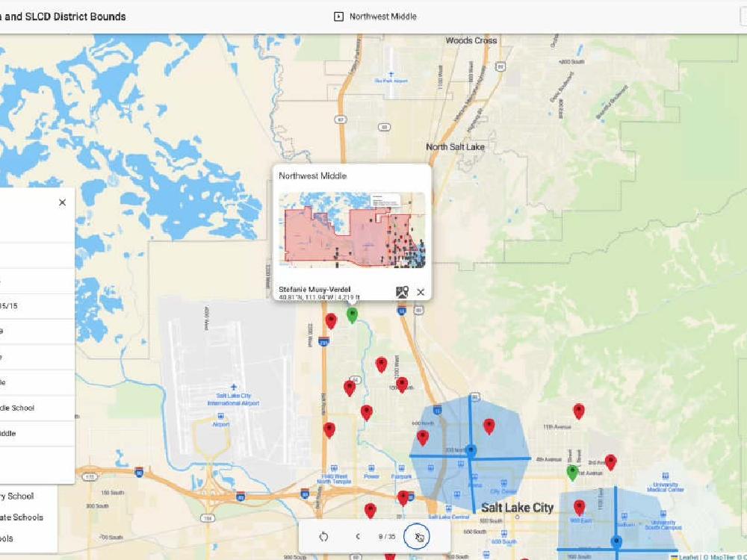Select the 'dle School' row in left panel
Screen dimensions: 747x560
[x=37, y=408]
